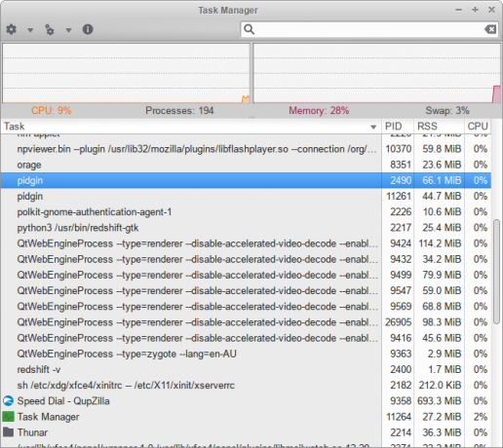Select the QtWebEngineProcess zygote row

[246, 354]
